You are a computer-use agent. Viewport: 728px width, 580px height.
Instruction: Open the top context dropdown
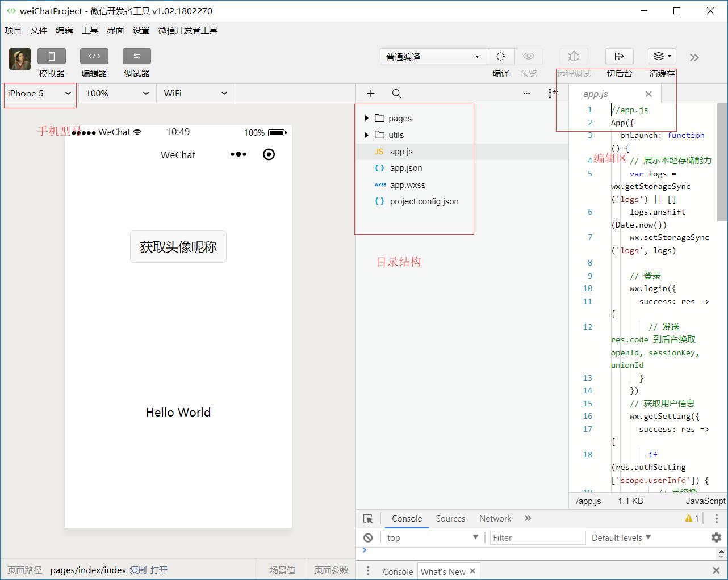(x=432, y=537)
